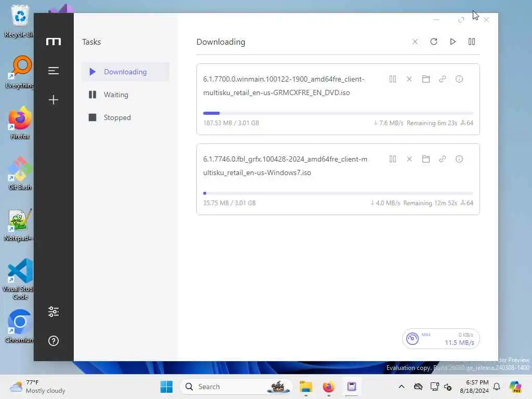The image size is (532, 399).
Task: Open Git Bash desktop shortcut
Action: coord(20,174)
